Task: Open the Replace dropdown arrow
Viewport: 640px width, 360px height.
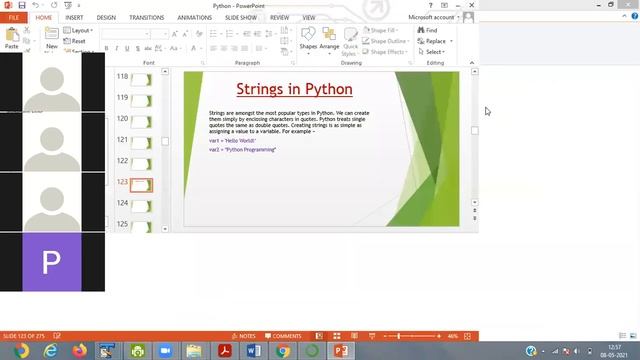Action: pyautogui.click(x=451, y=41)
